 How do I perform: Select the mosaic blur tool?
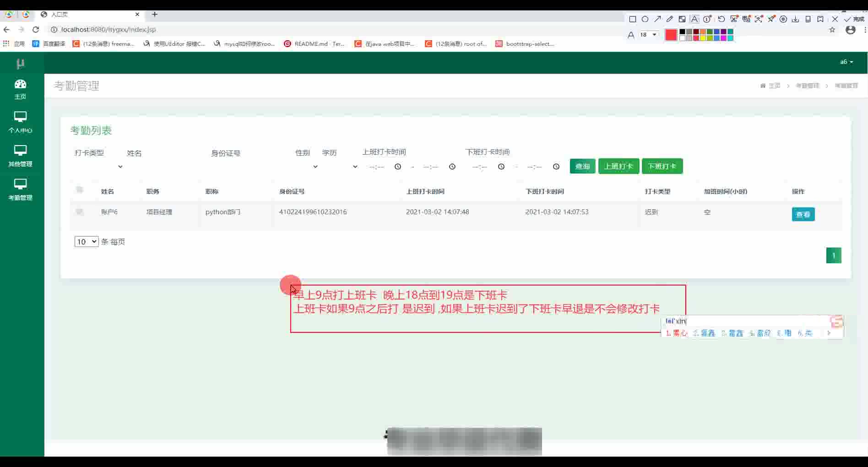(x=682, y=19)
